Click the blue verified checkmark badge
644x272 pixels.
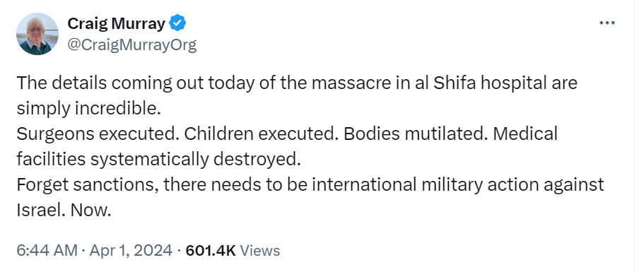click(x=178, y=23)
